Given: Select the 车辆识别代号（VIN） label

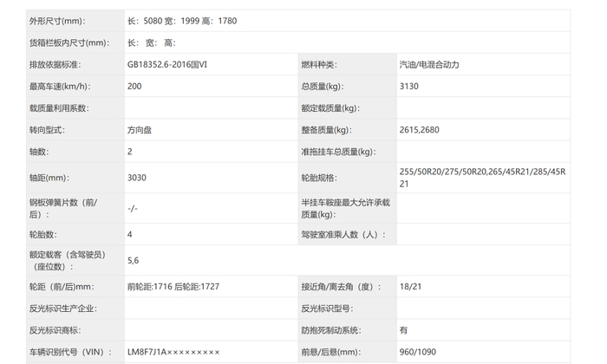Looking at the screenshot, I should pyautogui.click(x=70, y=352).
